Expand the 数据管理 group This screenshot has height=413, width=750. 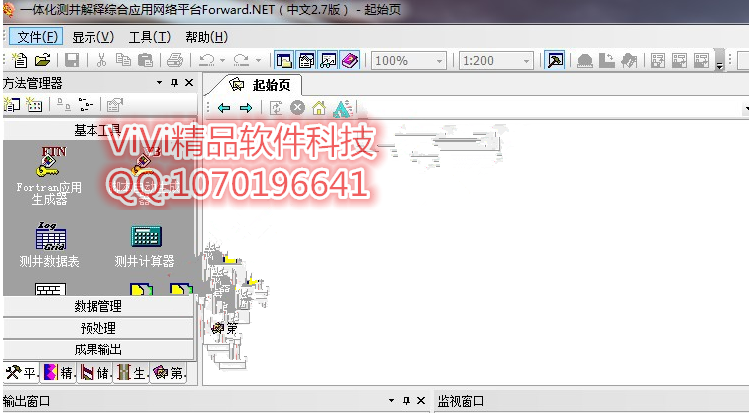click(x=98, y=306)
